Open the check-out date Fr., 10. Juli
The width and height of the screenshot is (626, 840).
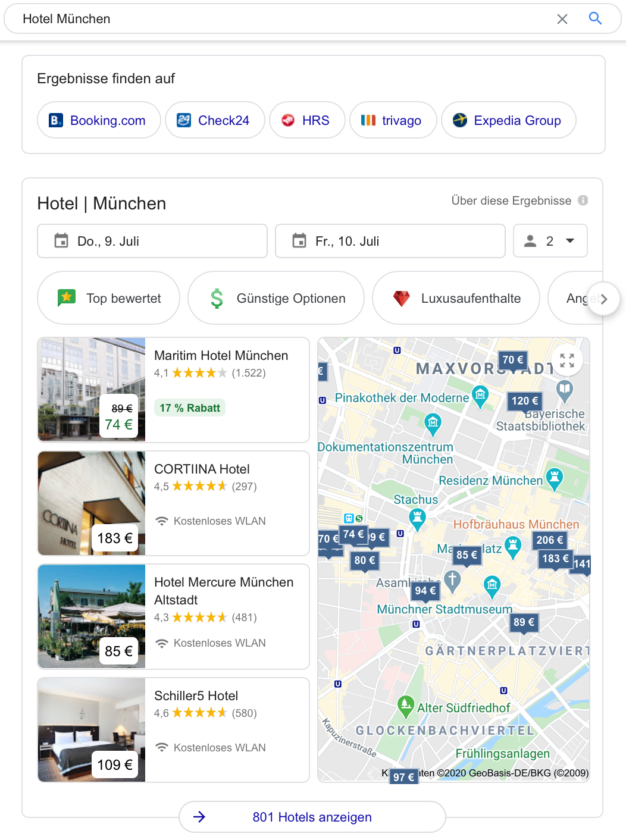(x=390, y=241)
